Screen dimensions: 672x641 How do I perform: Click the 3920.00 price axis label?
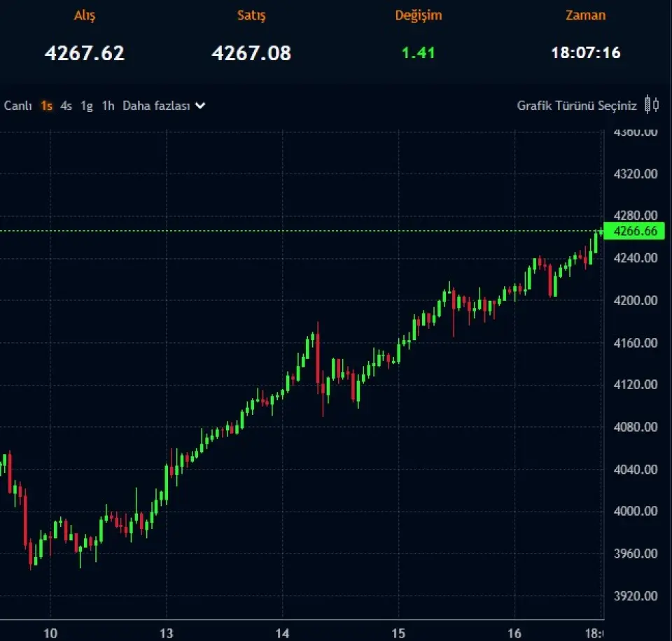pyautogui.click(x=635, y=596)
